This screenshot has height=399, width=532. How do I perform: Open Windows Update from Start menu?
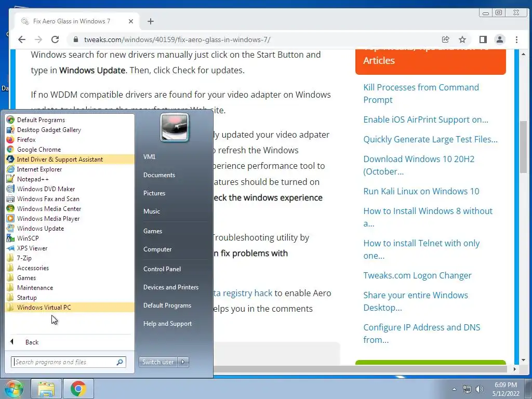[70, 228]
